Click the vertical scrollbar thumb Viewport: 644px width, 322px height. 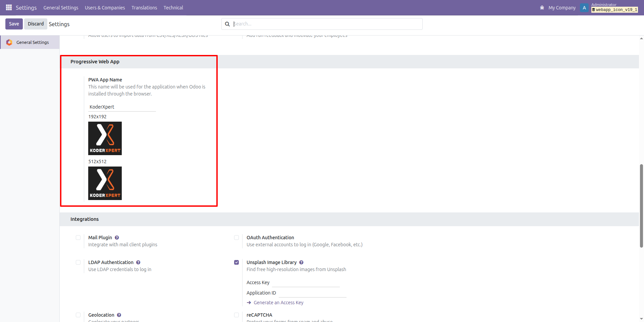[x=641, y=206]
